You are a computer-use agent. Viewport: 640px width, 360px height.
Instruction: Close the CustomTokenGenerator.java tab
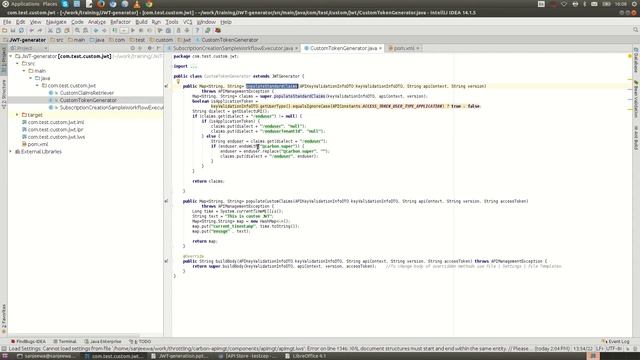click(380, 48)
